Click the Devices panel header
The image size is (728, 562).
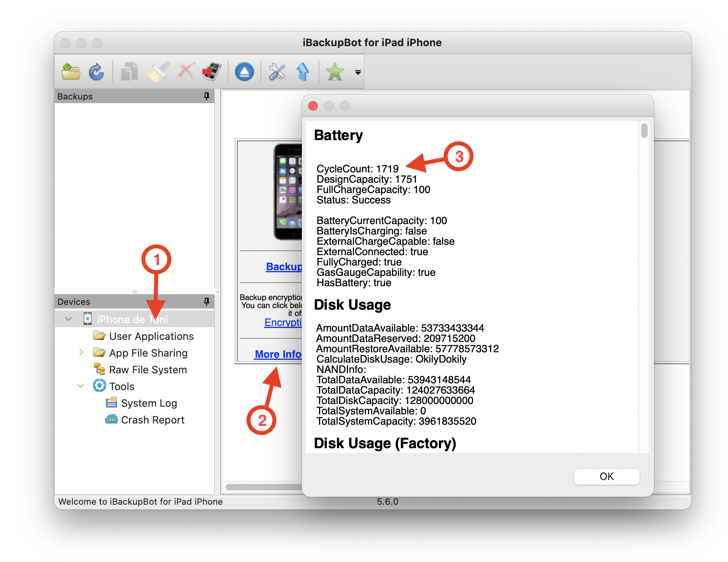pos(134,301)
